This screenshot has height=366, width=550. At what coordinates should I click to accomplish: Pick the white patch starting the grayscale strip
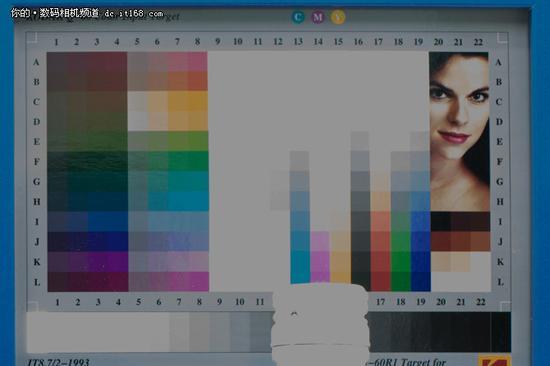37,332
